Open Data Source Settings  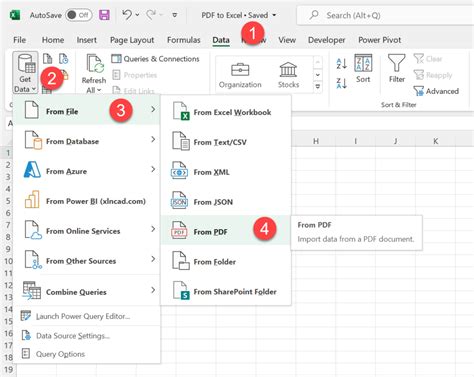[86, 335]
